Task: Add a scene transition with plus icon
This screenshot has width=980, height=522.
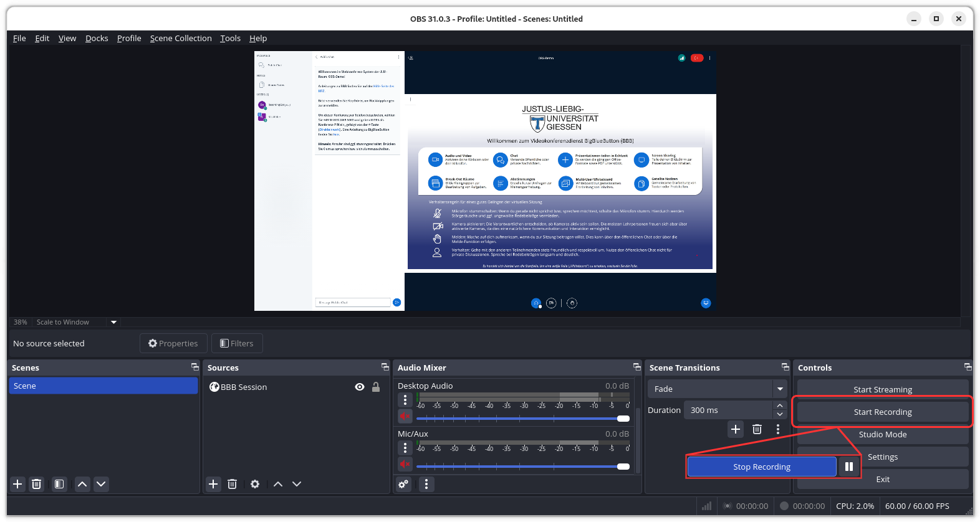Action: pyautogui.click(x=736, y=429)
